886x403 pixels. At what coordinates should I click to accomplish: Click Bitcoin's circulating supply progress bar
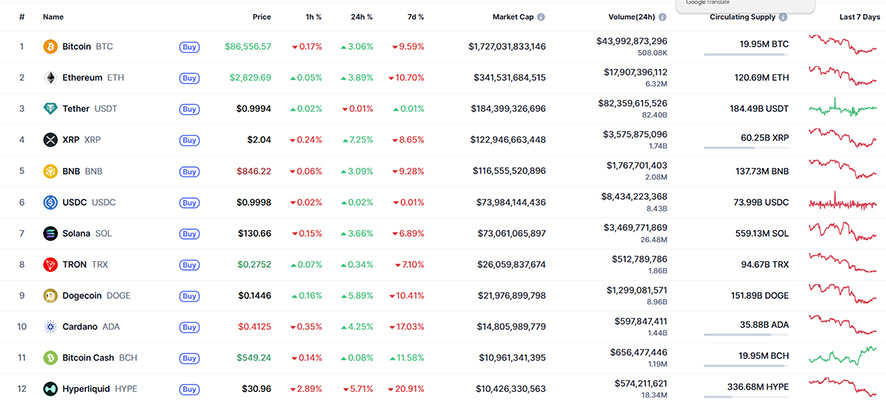[744, 55]
